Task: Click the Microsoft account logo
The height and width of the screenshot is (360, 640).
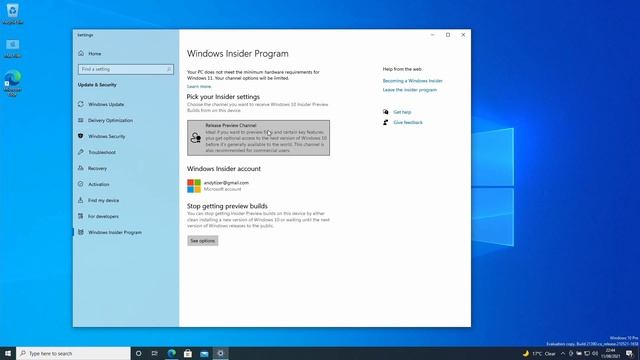Action: coord(194,186)
